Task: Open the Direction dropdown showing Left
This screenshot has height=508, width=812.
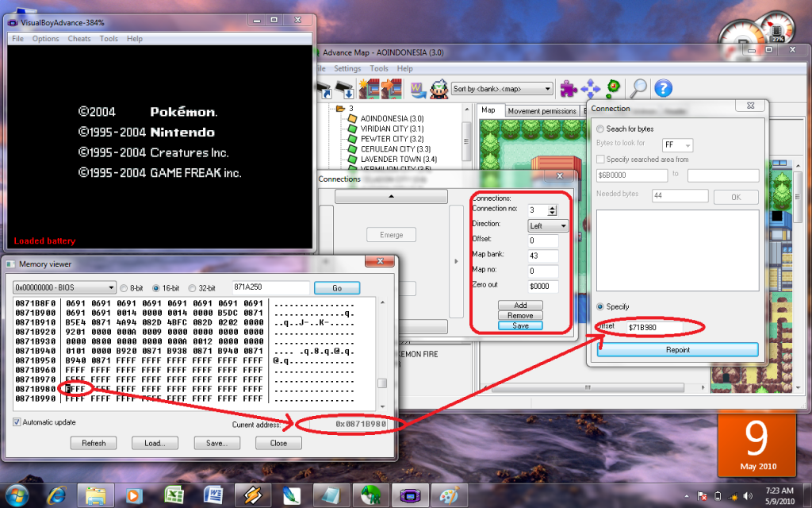Action: [549, 226]
